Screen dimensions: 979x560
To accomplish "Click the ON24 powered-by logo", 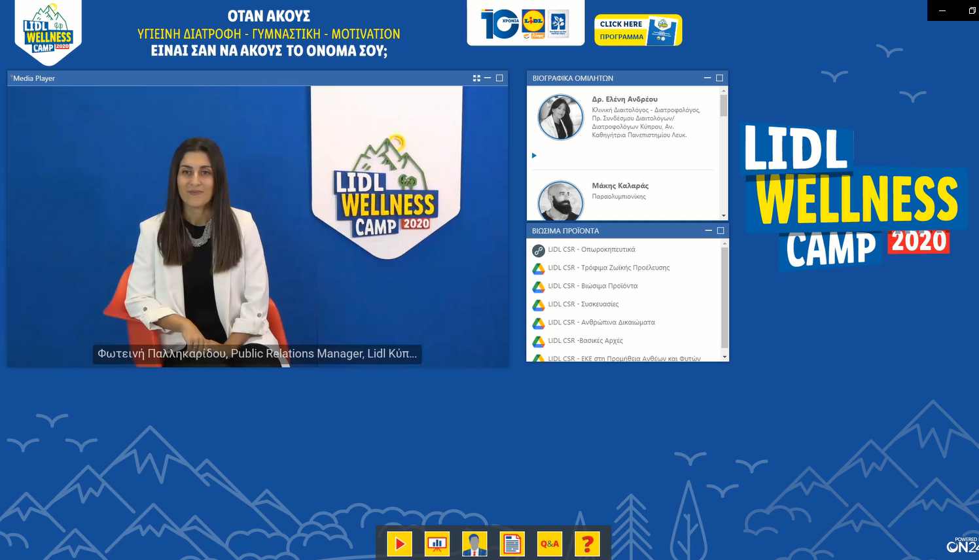I will 962,546.
